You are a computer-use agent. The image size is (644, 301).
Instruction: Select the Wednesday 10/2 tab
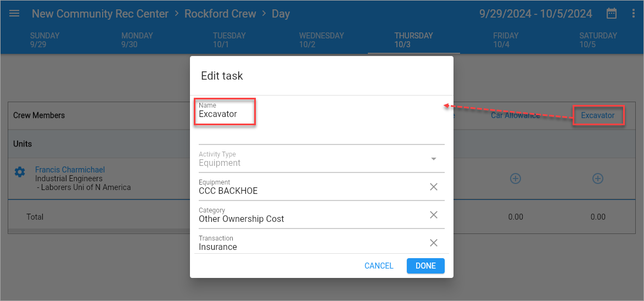(322, 40)
